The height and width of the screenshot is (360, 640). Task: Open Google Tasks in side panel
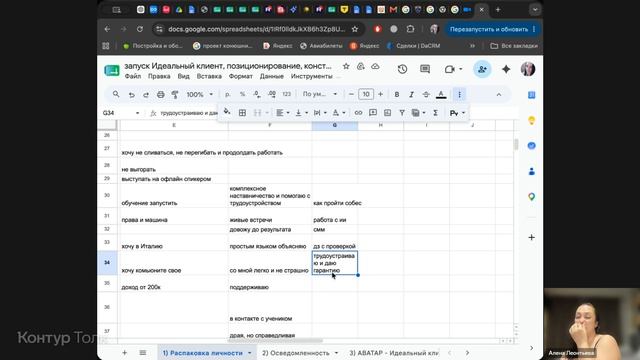(531, 146)
